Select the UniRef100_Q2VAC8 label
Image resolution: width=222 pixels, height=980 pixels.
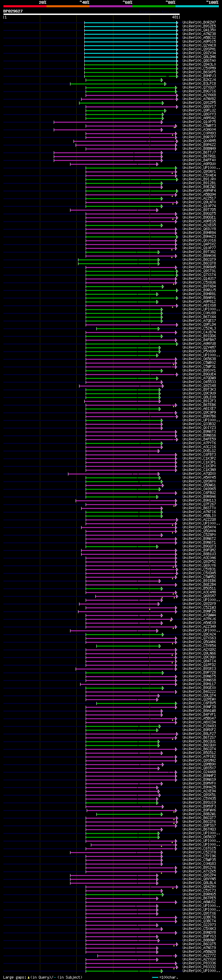point(199,45)
